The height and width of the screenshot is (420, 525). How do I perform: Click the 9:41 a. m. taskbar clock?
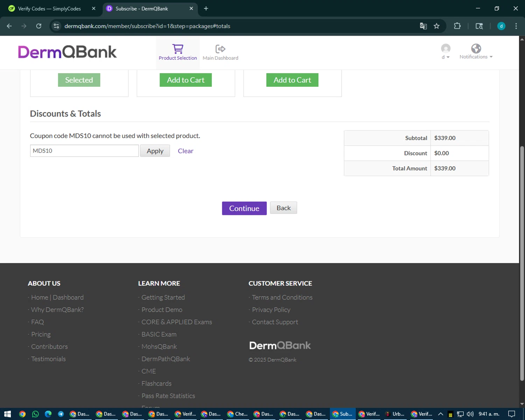point(489,414)
